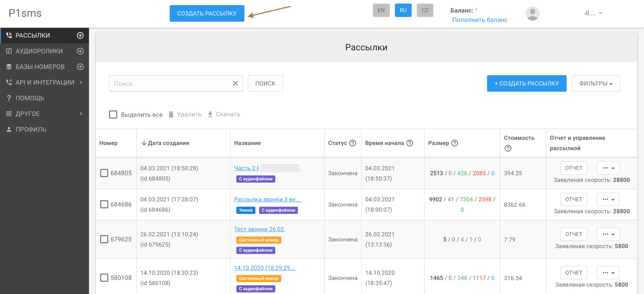Select checkbox for mailing 684686
This screenshot has width=644, height=294.
(x=104, y=204)
